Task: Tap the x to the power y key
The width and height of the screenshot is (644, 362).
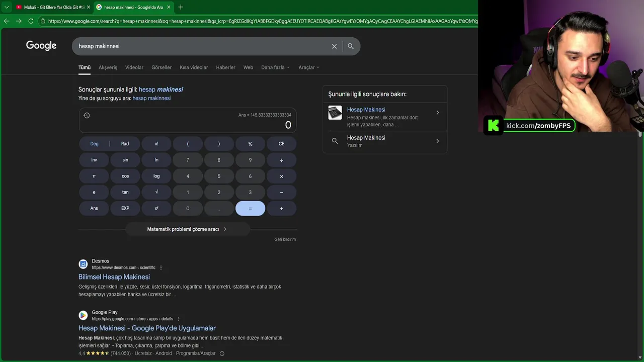Action: tap(156, 208)
